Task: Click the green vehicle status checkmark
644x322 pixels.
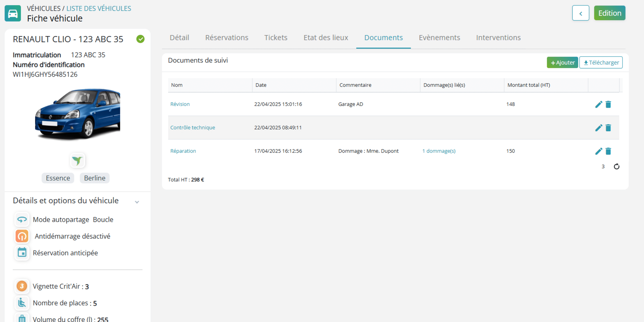Action: click(140, 39)
